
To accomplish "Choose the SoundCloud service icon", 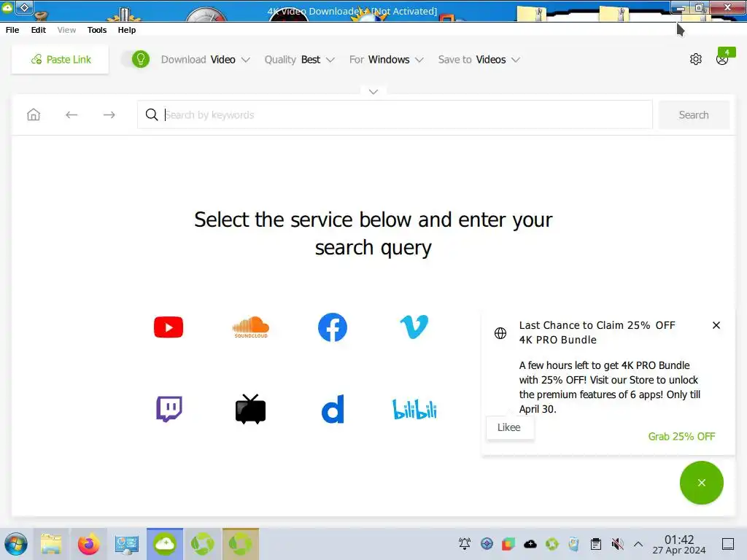I will 251,327.
